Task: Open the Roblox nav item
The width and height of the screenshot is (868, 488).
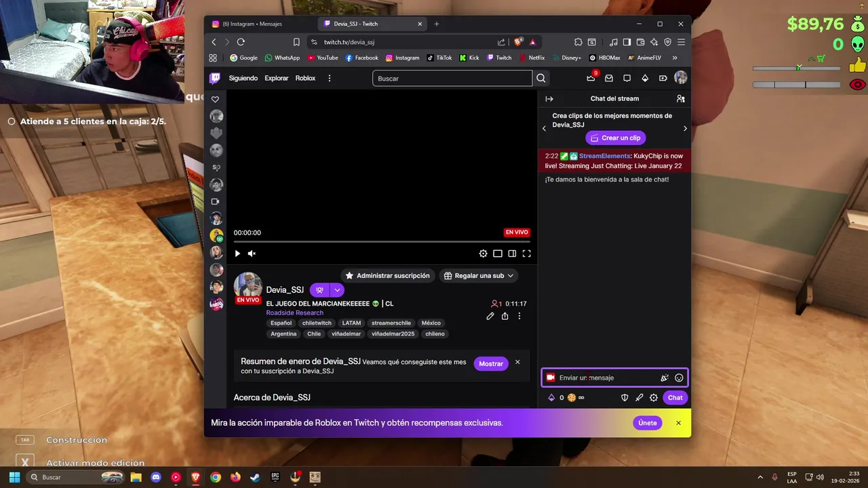Action: pos(305,78)
